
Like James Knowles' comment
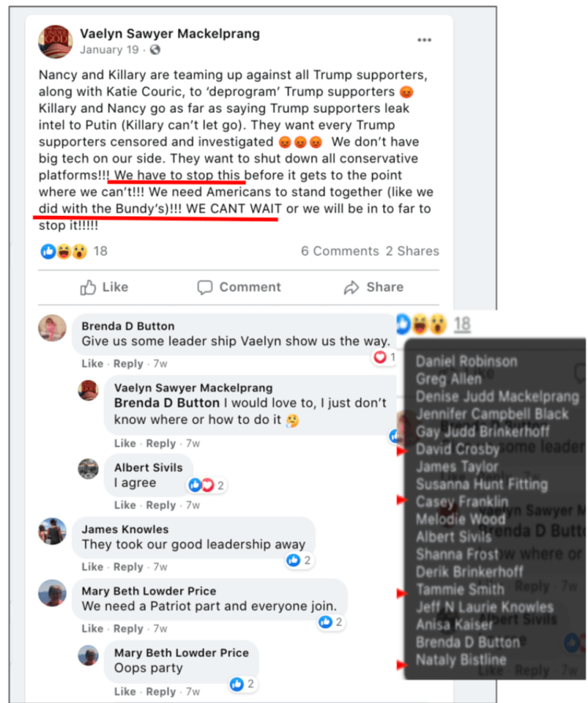tap(93, 566)
